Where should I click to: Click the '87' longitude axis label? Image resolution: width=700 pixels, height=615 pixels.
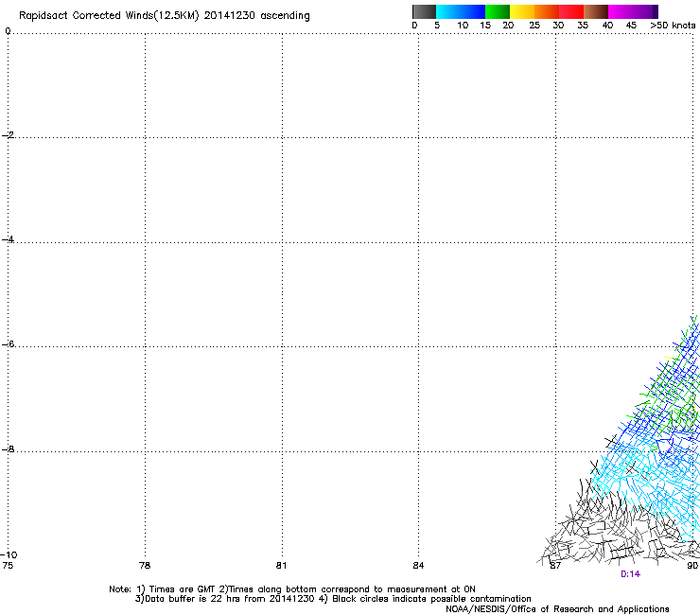tap(555, 566)
